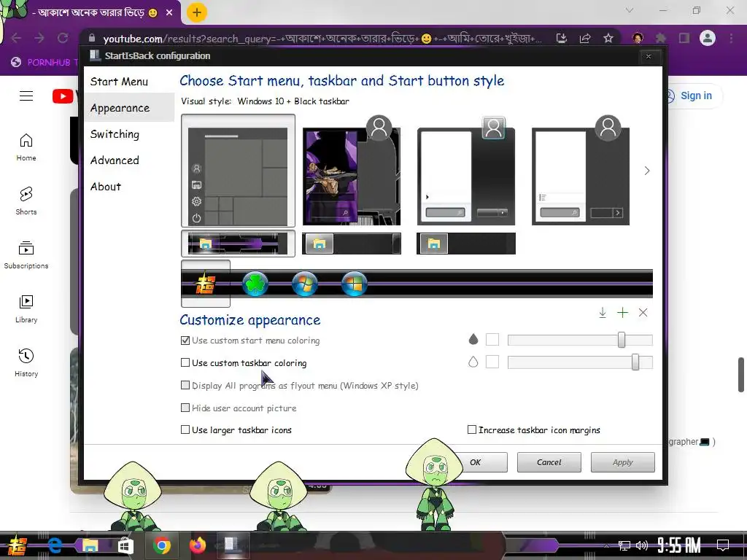Open start menu color swatch box
Viewport: 747px width, 560px height.
pyautogui.click(x=492, y=340)
